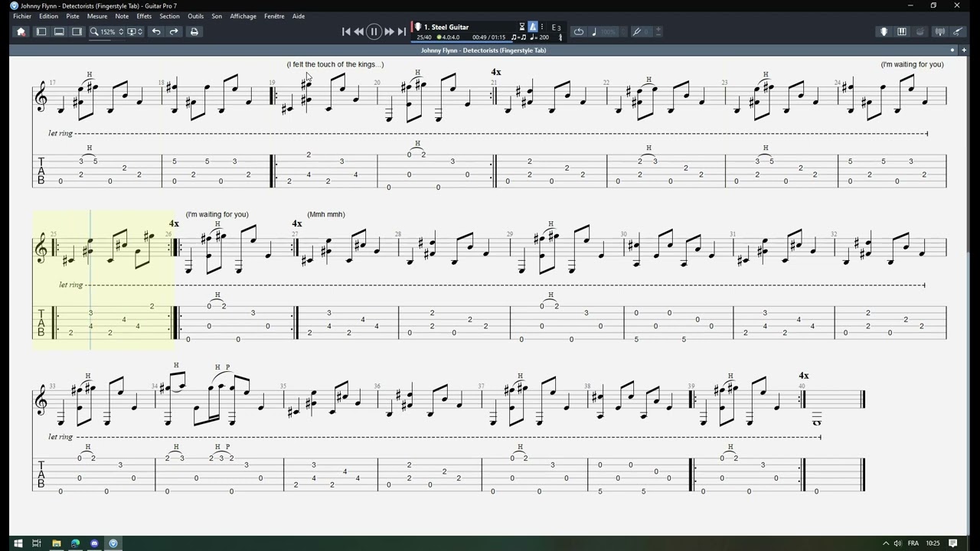Open the Edition menu
Screen dimensions: 980x551
(48, 16)
